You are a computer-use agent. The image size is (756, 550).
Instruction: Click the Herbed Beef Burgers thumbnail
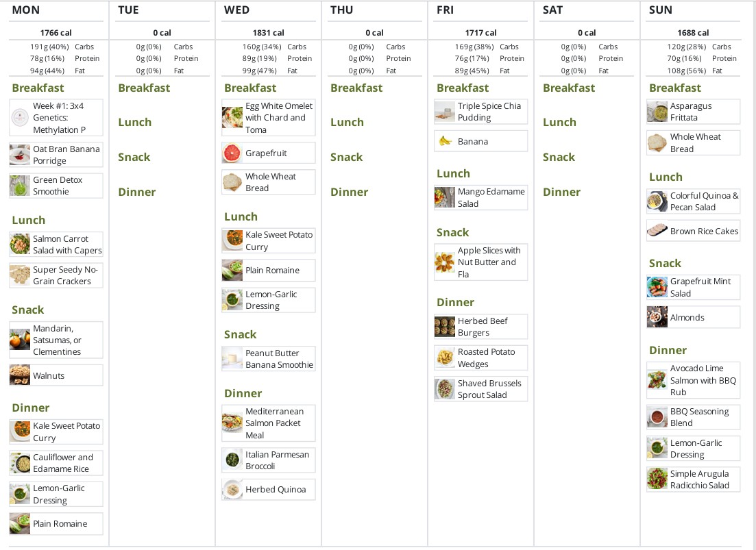pos(445,327)
